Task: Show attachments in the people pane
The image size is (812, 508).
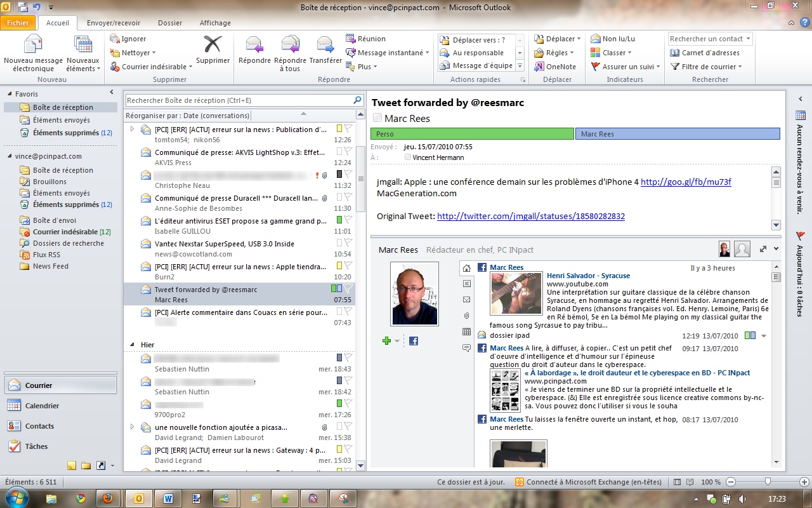Action: [466, 316]
